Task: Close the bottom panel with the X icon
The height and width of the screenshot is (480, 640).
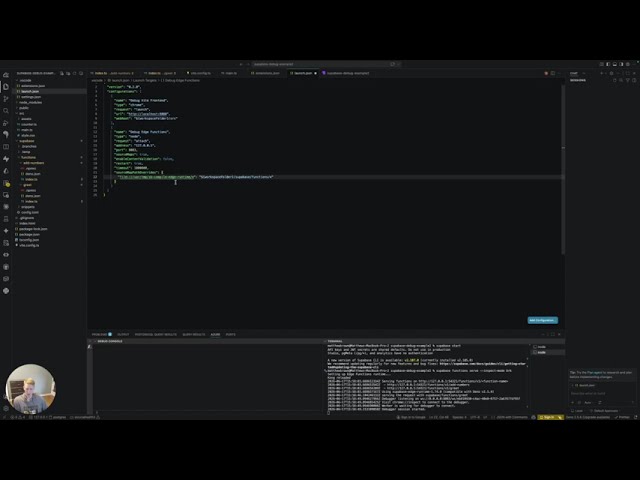Action: pyautogui.click(x=559, y=335)
